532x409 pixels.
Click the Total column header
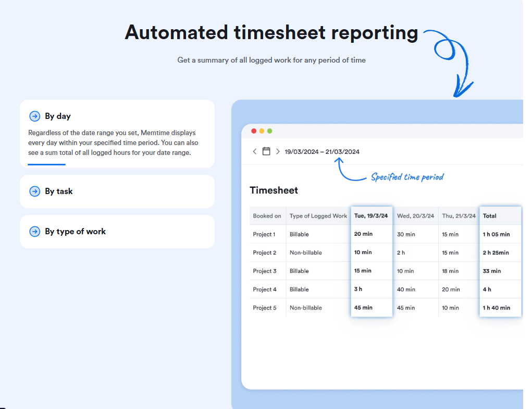pyautogui.click(x=490, y=216)
